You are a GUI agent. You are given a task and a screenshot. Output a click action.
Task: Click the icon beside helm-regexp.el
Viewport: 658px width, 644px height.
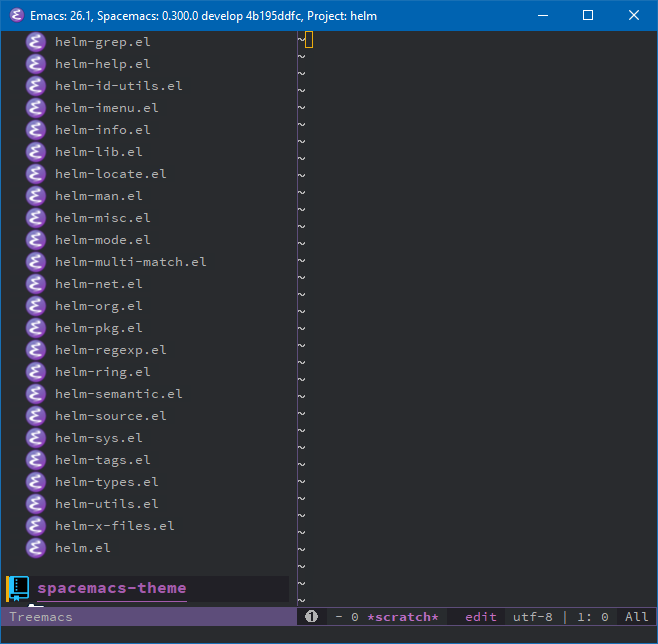click(x=36, y=350)
